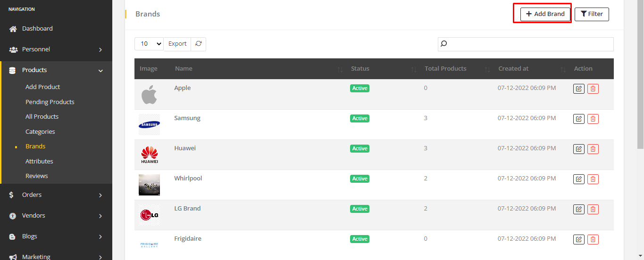Click the Active badge for Samsung
The image size is (644, 260).
360,119
